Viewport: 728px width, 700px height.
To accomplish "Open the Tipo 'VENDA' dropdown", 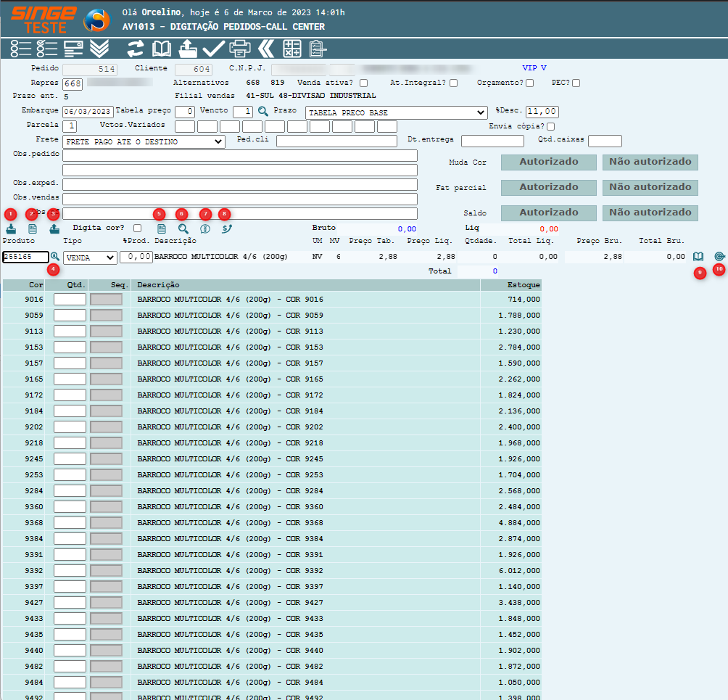I will pyautogui.click(x=90, y=257).
